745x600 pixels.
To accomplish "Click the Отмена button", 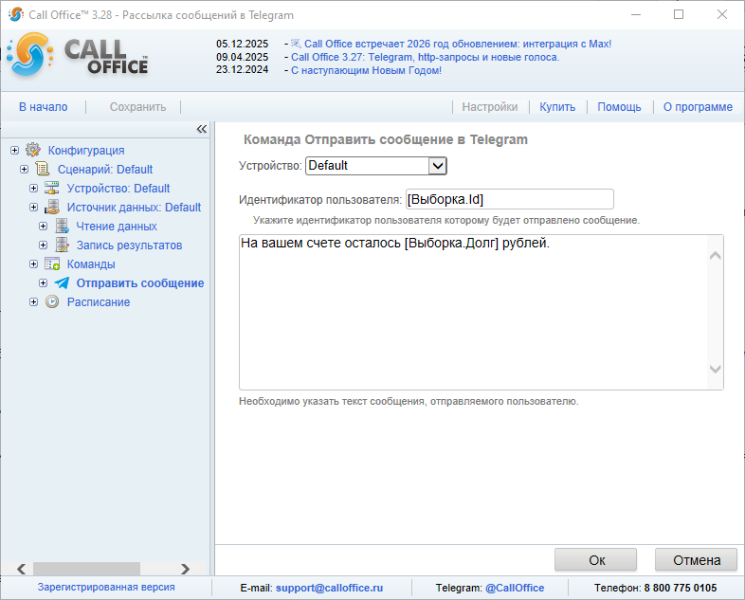I will tap(696, 560).
